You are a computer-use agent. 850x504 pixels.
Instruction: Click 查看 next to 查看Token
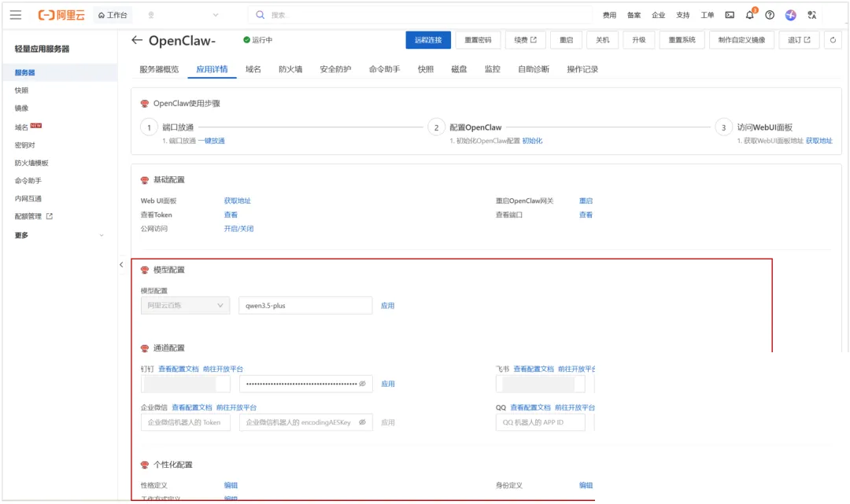231,215
